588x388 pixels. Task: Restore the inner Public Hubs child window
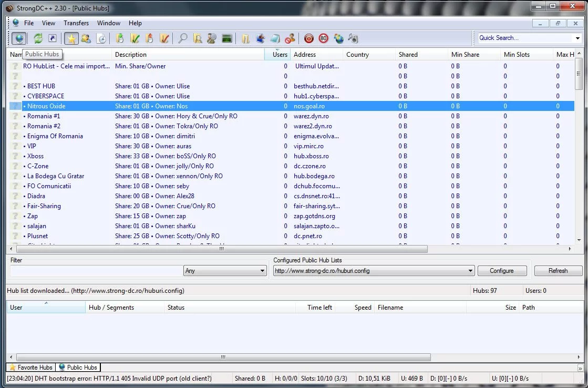[558, 23]
